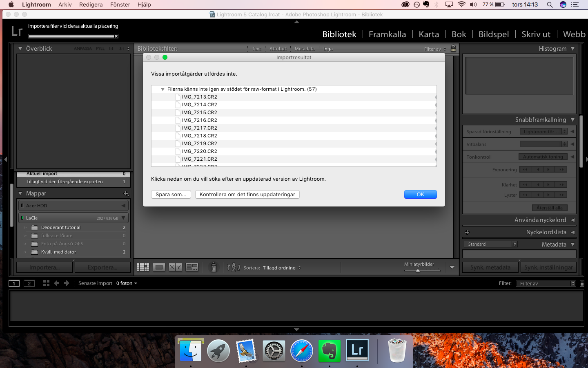
Task: Enable the Text library filter
Action: pos(256,49)
